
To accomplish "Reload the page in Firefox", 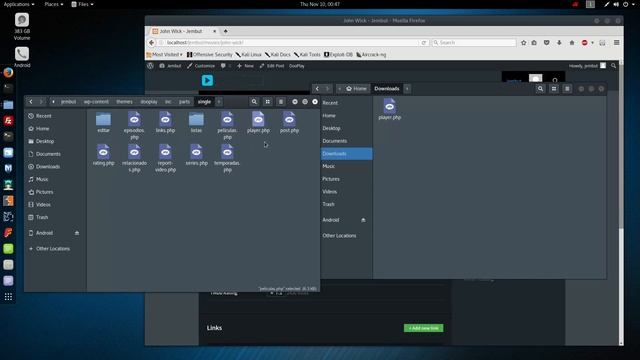I will click(424, 42).
